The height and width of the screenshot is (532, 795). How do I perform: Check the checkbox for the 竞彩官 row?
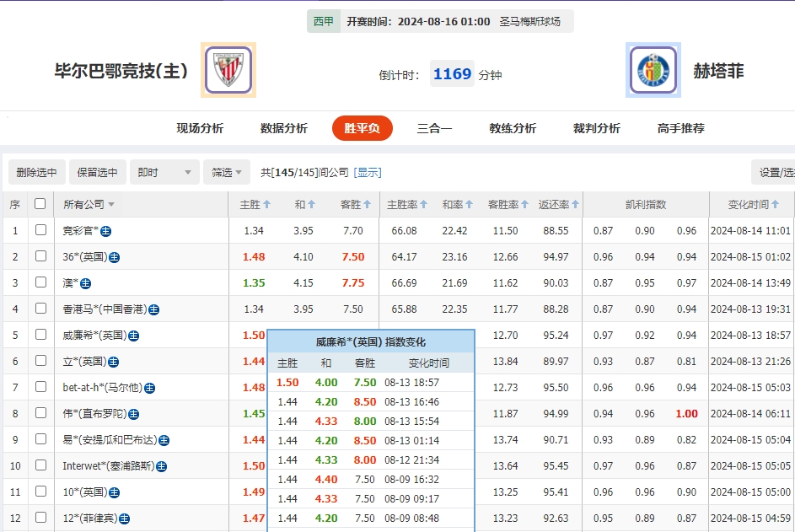tap(39, 231)
